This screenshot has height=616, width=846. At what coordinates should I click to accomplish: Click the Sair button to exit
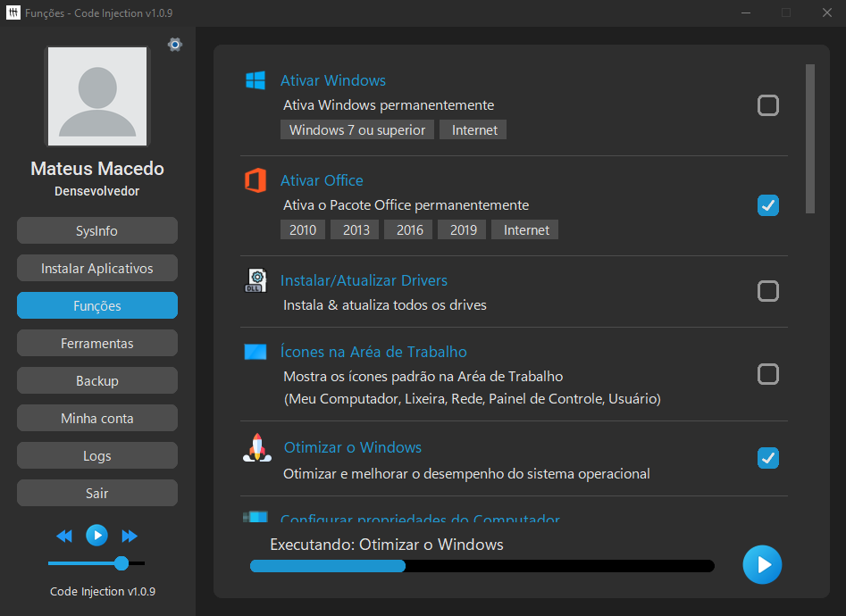(97, 493)
